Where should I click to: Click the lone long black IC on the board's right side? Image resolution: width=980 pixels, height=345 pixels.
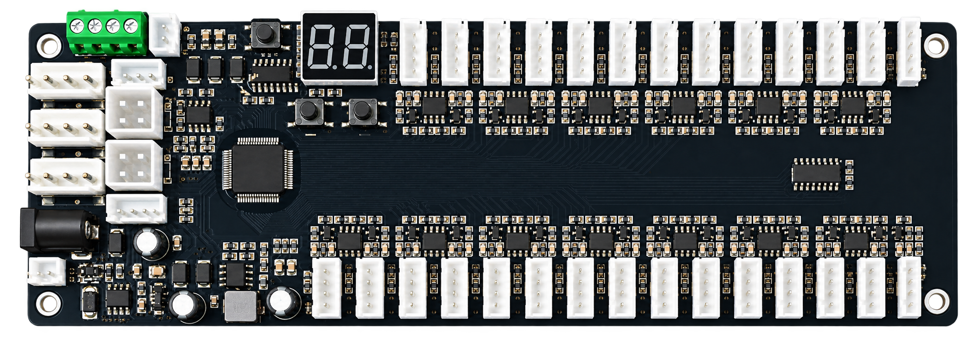[816, 174]
